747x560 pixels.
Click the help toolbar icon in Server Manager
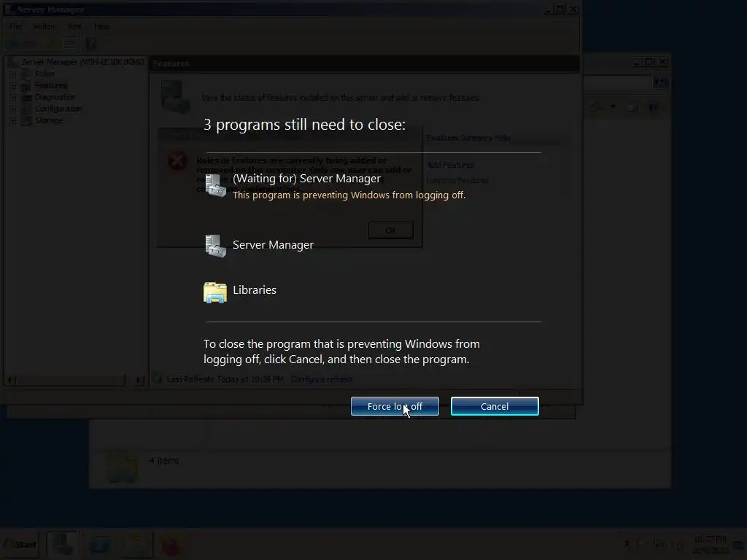click(x=90, y=44)
